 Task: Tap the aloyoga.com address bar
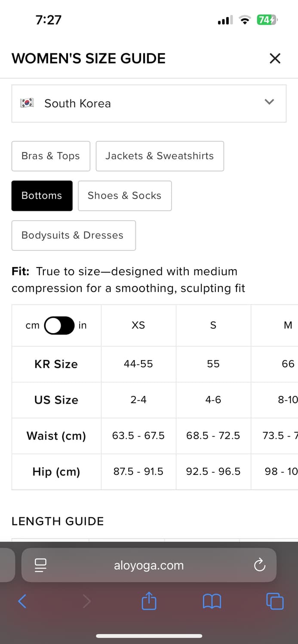(x=149, y=565)
